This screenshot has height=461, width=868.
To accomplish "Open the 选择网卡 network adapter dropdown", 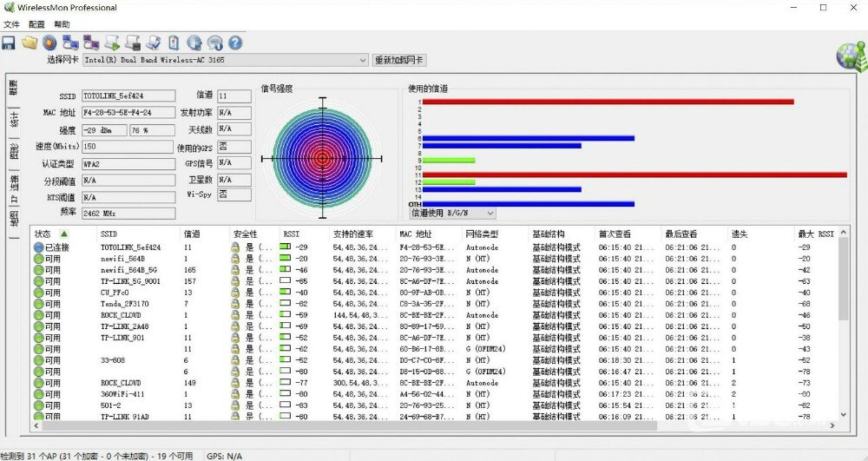I will (226, 60).
